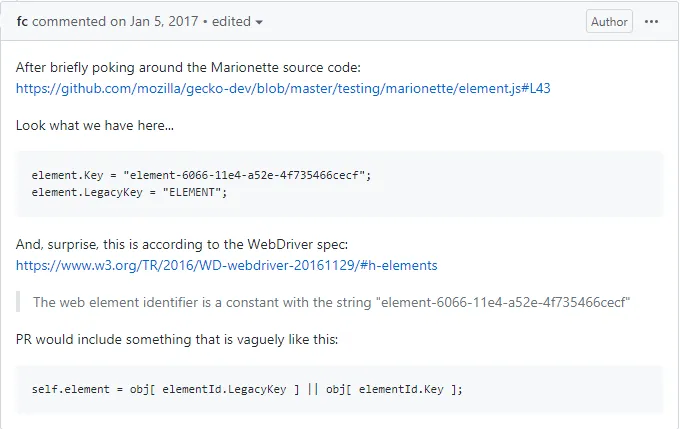680x429 pixels.
Task: Open the W3C WebDriver spec link
Action: [x=226, y=266]
